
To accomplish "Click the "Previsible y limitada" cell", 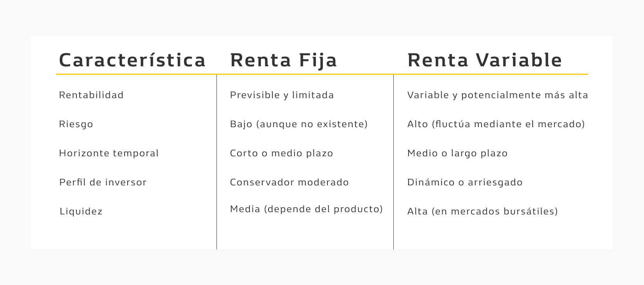I will [x=282, y=95].
